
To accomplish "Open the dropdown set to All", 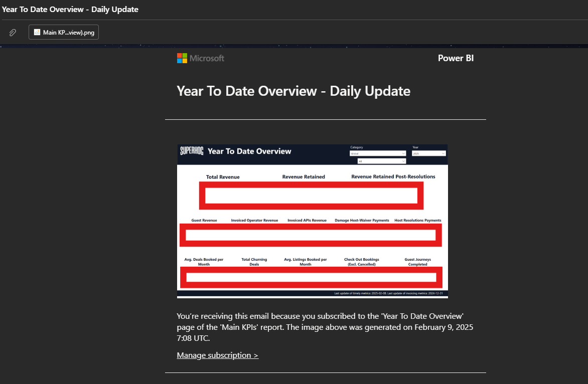I will 381,161.
